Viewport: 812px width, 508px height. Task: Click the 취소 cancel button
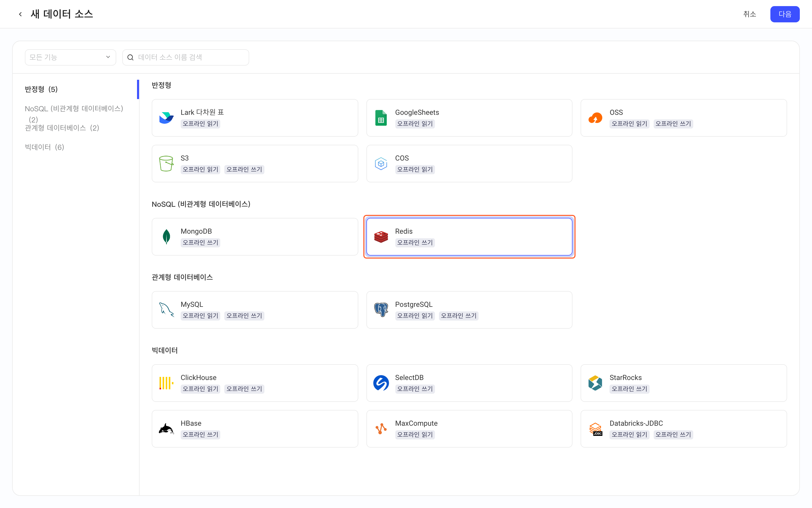click(749, 14)
